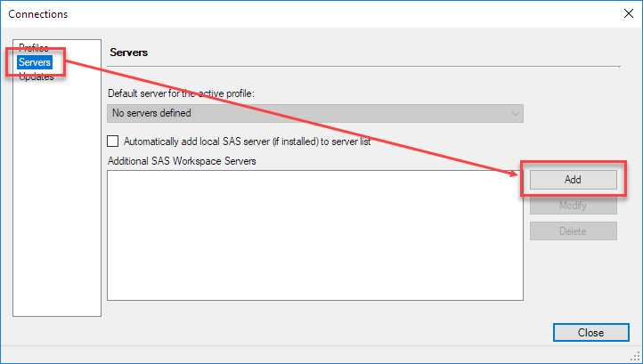Click the divider line beneath the Servers heading
The width and height of the screenshot is (643, 364).
363,67
